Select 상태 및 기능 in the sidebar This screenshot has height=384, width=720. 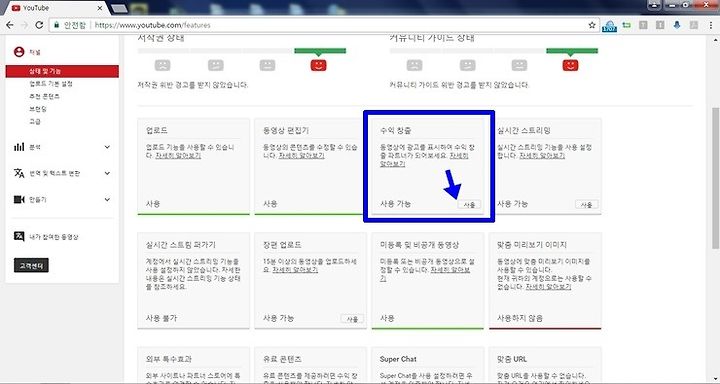click(62, 71)
